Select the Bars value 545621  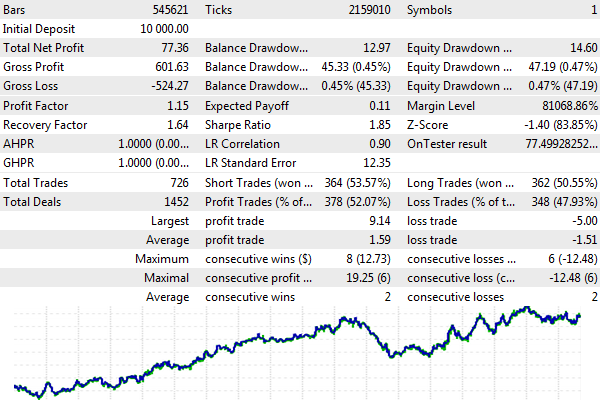[x=170, y=10]
